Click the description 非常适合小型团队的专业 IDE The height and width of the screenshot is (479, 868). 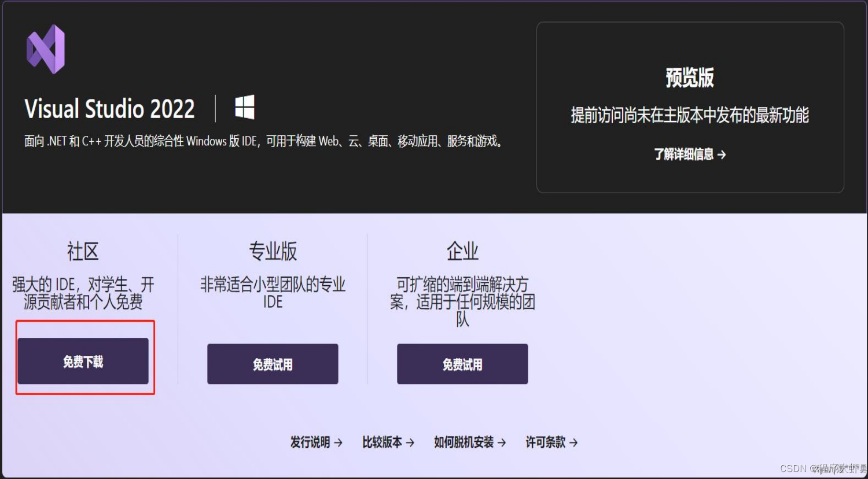coord(273,293)
